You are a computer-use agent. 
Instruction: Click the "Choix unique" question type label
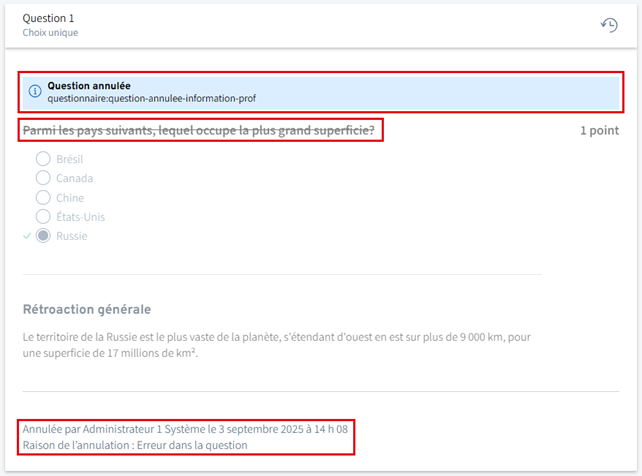(50, 33)
